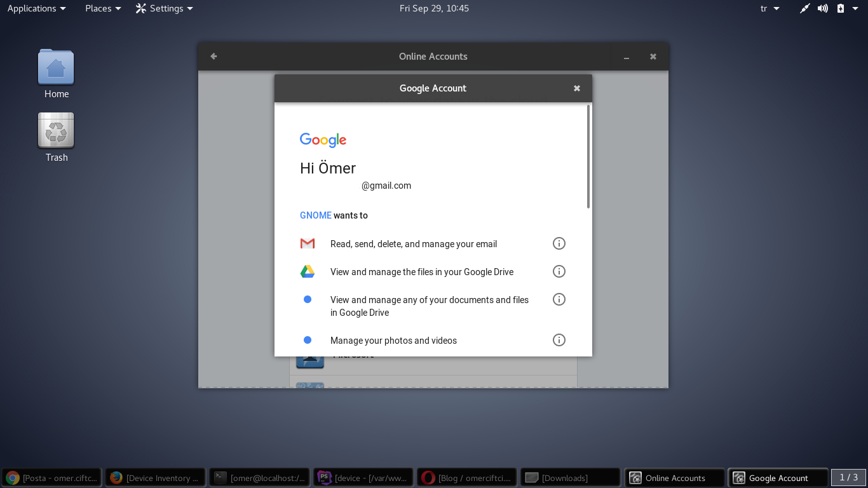The image size is (868, 488).
Task: Expand the Settings menu in top bar
Action: (x=165, y=8)
